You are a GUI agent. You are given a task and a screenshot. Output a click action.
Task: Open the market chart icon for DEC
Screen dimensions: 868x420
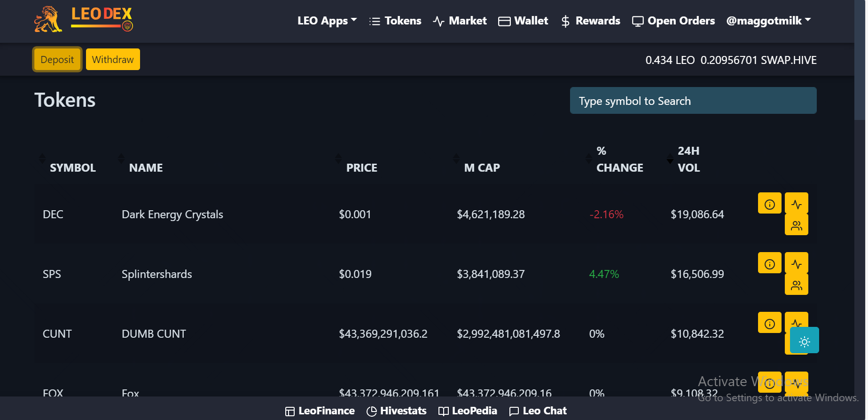pos(797,204)
